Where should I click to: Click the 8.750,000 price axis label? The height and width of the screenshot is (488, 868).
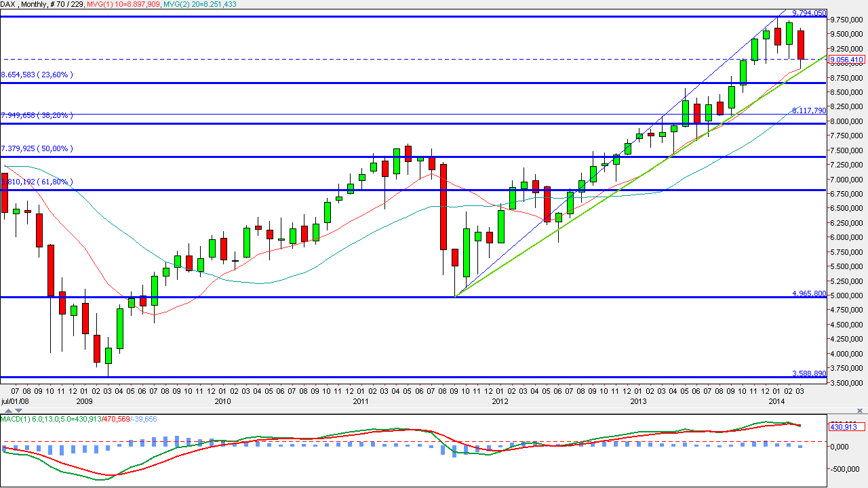[x=848, y=78]
